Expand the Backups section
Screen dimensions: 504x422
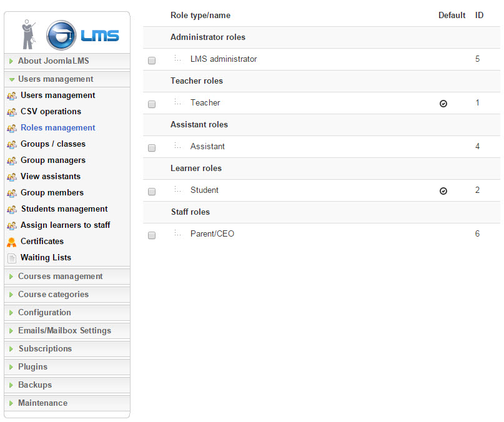67,385
